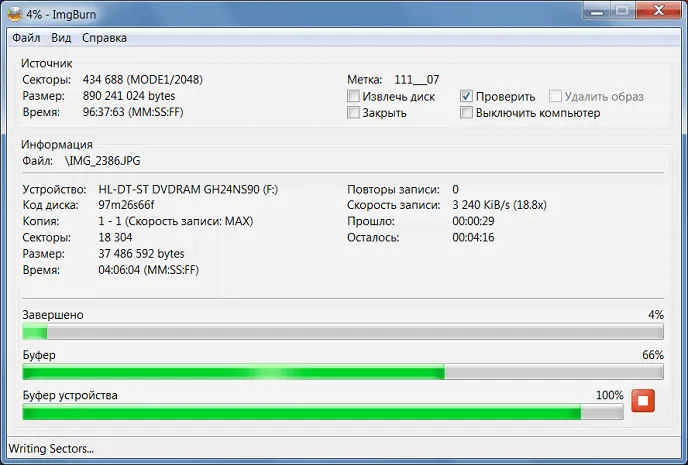
Task: Minimize the ImgBurn window
Action: (597, 11)
